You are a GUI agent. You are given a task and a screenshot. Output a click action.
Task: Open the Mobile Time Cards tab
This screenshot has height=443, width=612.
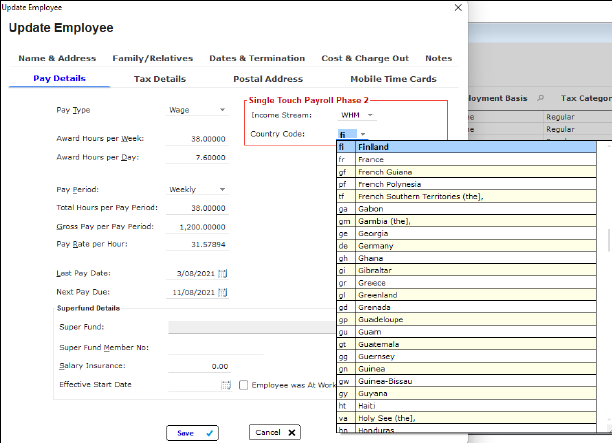tap(393, 79)
